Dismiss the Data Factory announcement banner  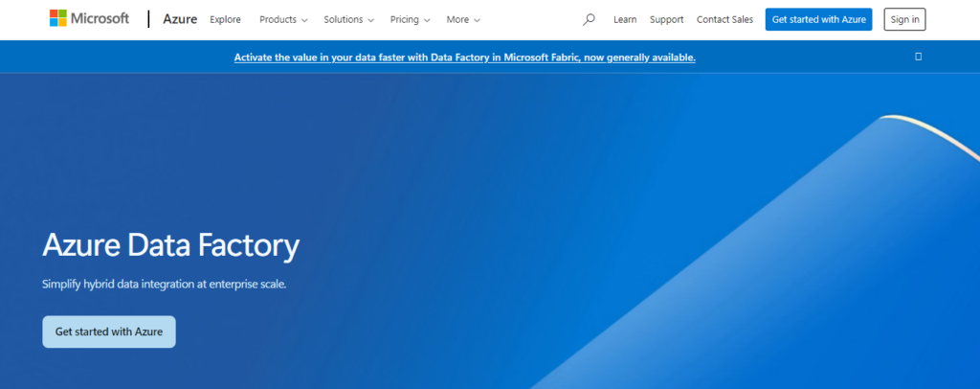point(918,57)
